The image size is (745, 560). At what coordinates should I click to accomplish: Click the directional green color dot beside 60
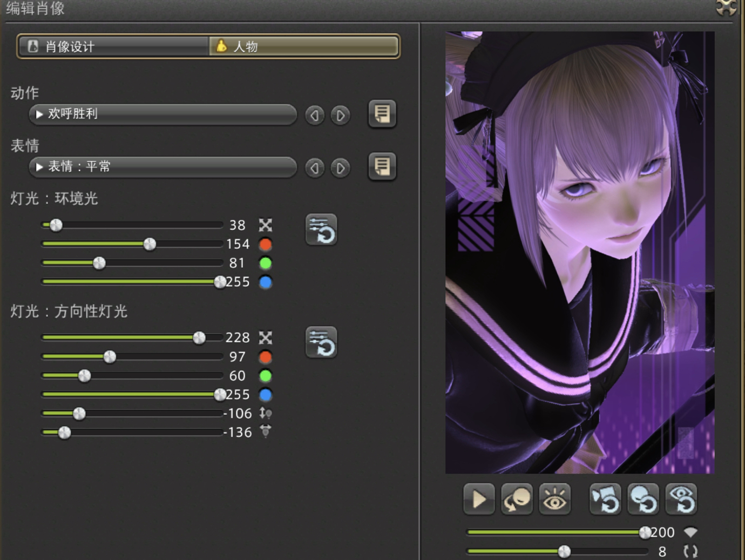(265, 376)
